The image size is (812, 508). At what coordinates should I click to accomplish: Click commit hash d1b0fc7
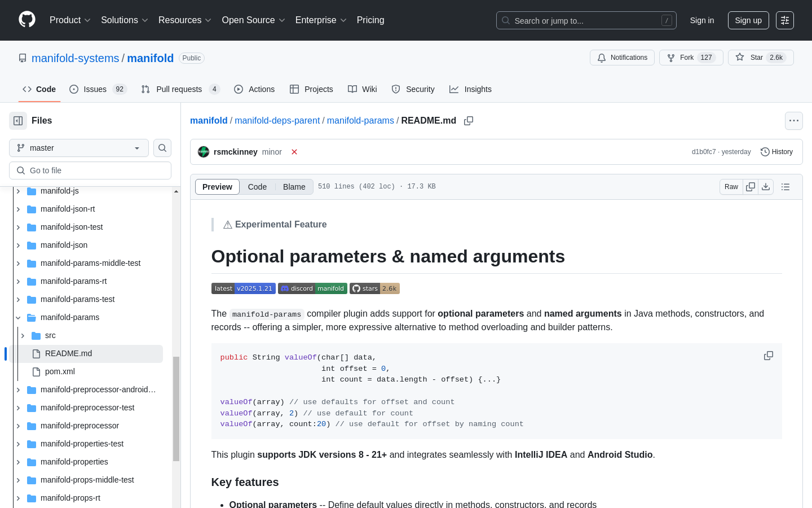(x=704, y=152)
